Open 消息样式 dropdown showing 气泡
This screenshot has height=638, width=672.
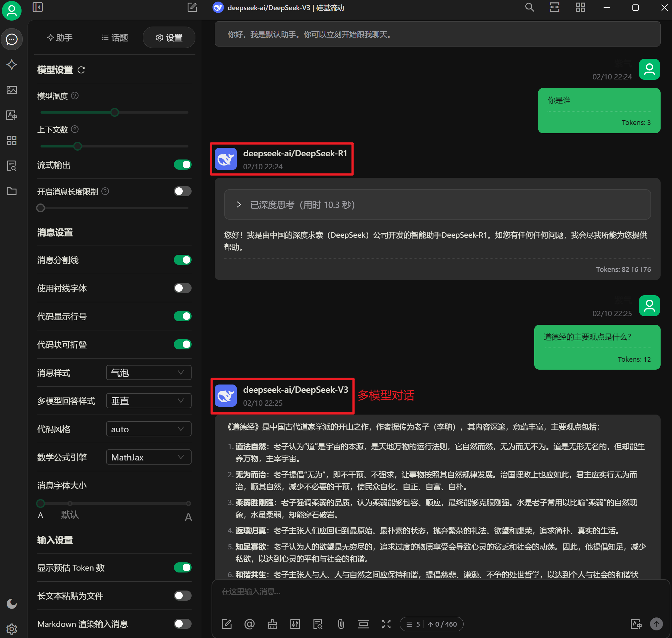149,373
